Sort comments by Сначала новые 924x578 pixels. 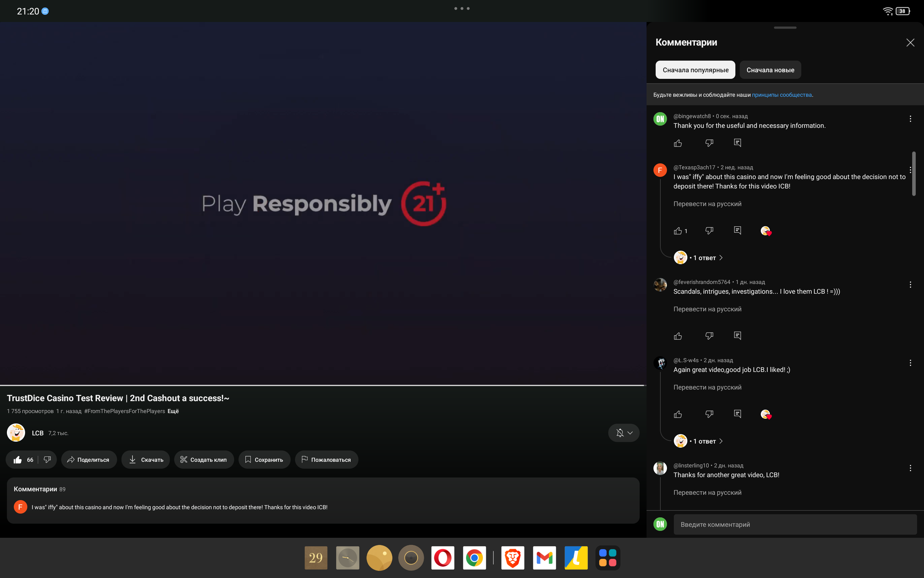(x=770, y=70)
